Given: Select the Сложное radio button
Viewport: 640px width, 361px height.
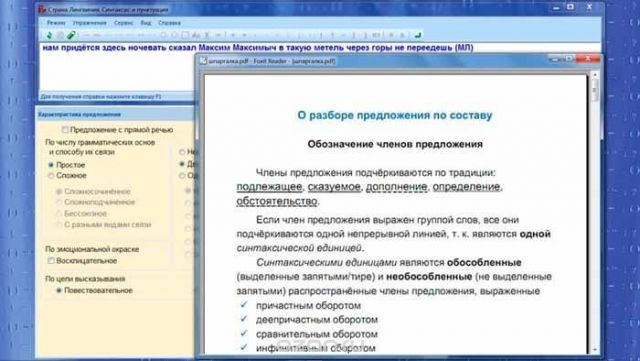Looking at the screenshot, I should tap(51, 176).
